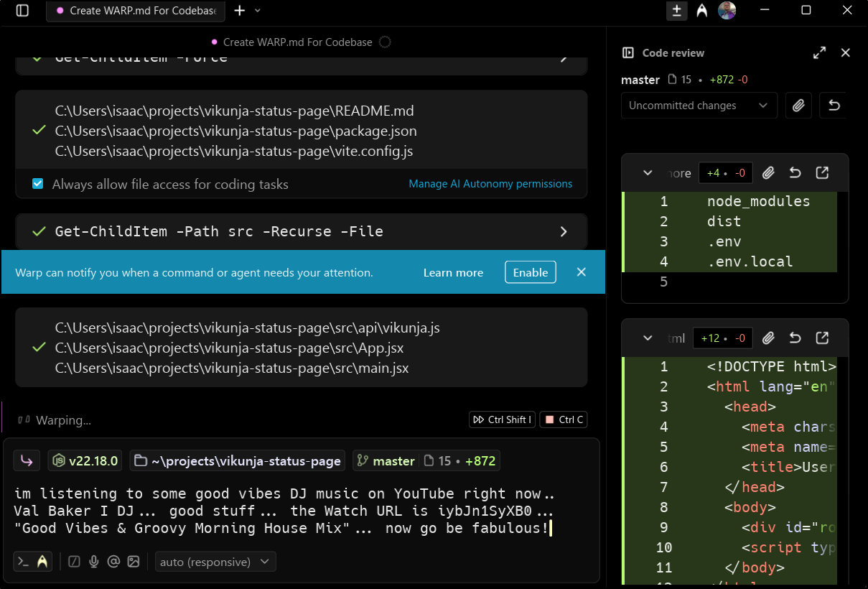Open Manage AI Autonomy permissions link
This screenshot has width=868, height=589.
[490, 184]
